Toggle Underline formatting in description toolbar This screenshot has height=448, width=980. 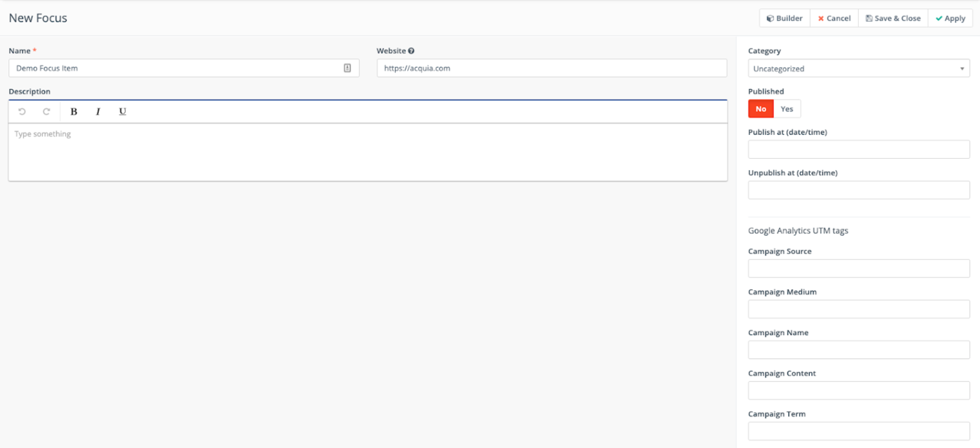click(123, 112)
